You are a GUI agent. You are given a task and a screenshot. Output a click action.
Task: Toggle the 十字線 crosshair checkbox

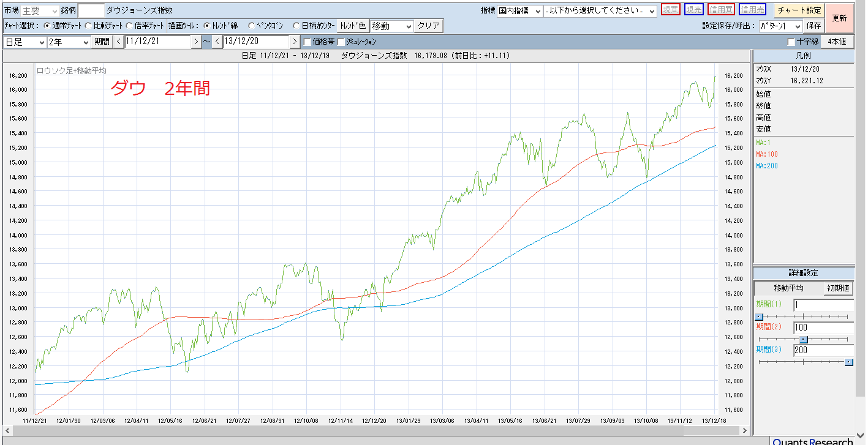point(791,42)
